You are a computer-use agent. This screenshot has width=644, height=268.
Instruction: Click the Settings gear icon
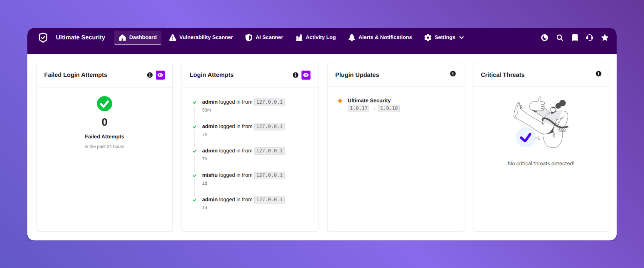pos(428,38)
